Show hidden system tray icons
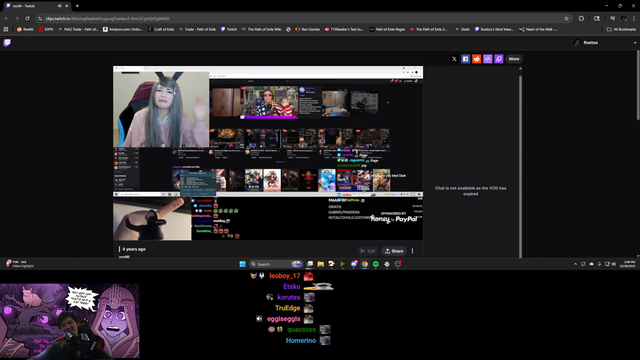This screenshot has width=640, height=360. [x=576, y=264]
